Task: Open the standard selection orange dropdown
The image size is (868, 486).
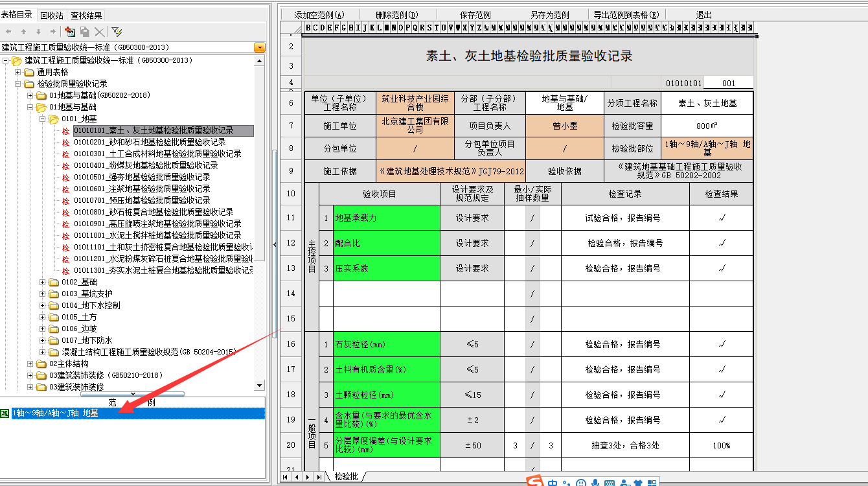Action: click(x=260, y=47)
